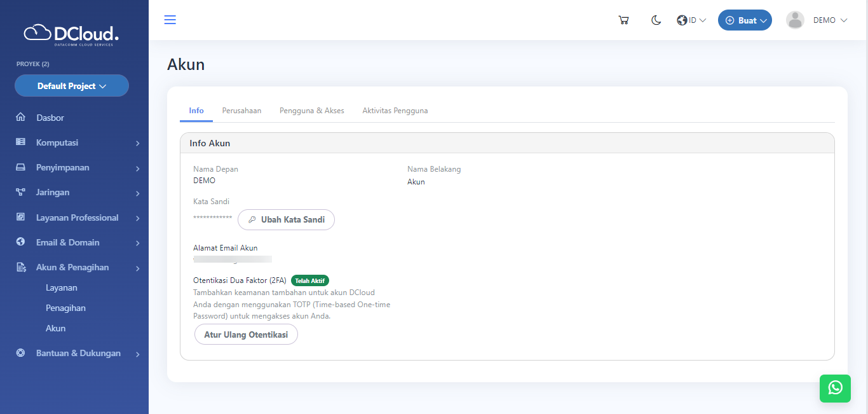Image resolution: width=868 pixels, height=414 pixels.
Task: Switch to the Pengguna & Akses tab
Action: (311, 111)
